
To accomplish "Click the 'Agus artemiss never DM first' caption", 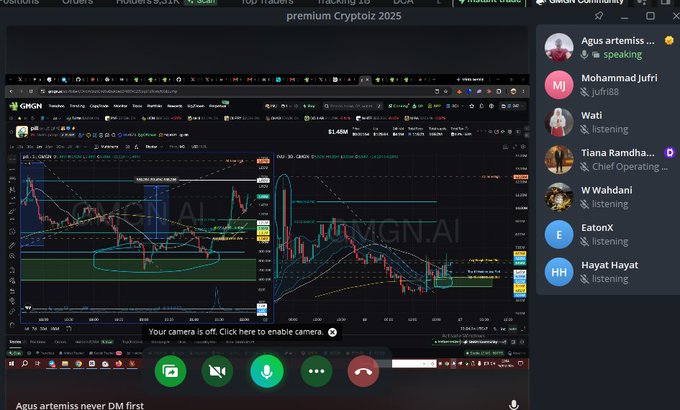I will point(80,406).
